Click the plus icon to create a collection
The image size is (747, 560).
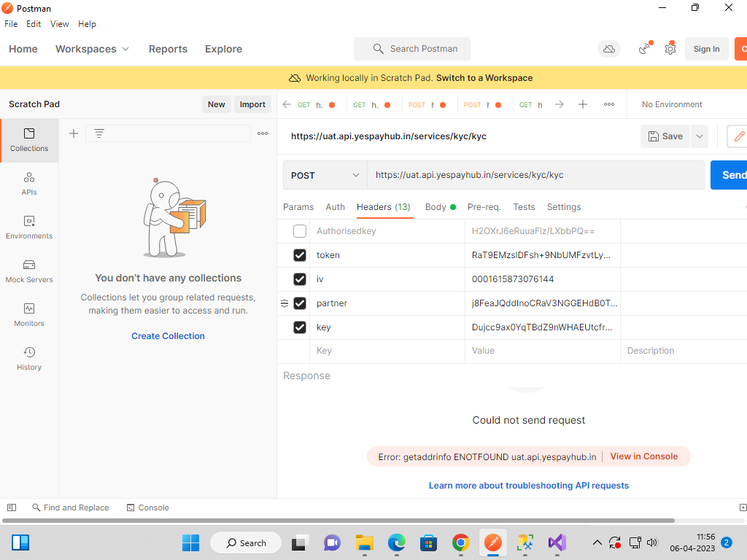tap(74, 133)
